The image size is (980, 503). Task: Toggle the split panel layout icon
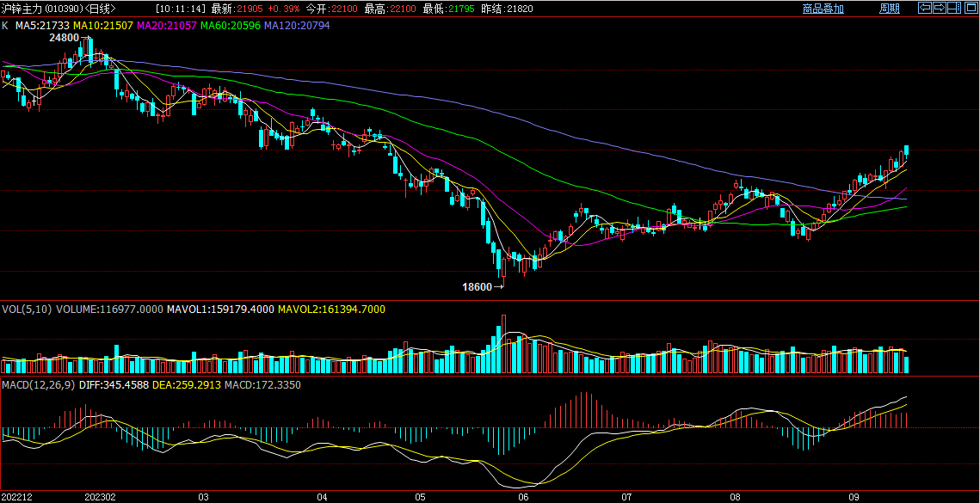click(x=954, y=8)
